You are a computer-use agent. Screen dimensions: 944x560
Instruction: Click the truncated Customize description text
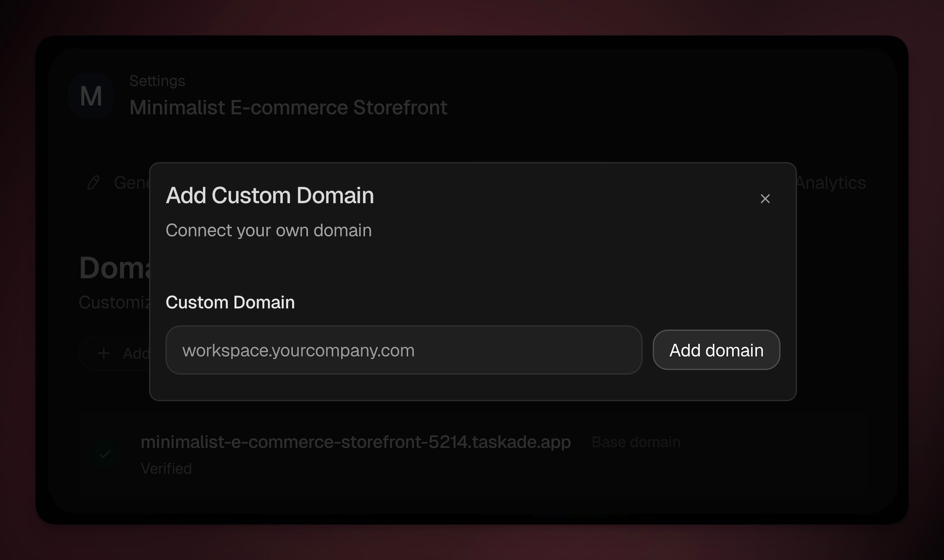pyautogui.click(x=114, y=302)
